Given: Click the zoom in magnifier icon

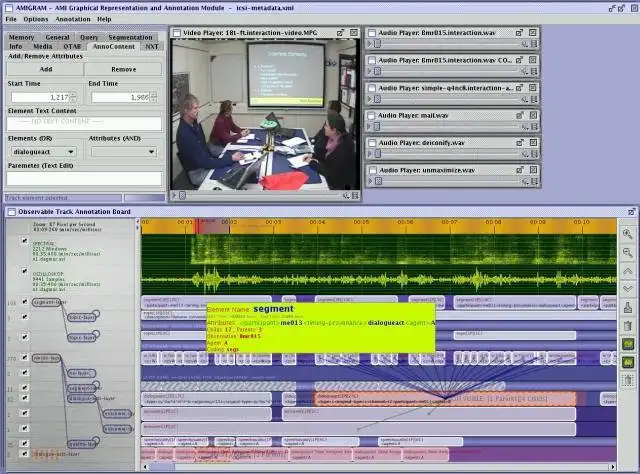Looking at the screenshot, I should tap(627, 234).
